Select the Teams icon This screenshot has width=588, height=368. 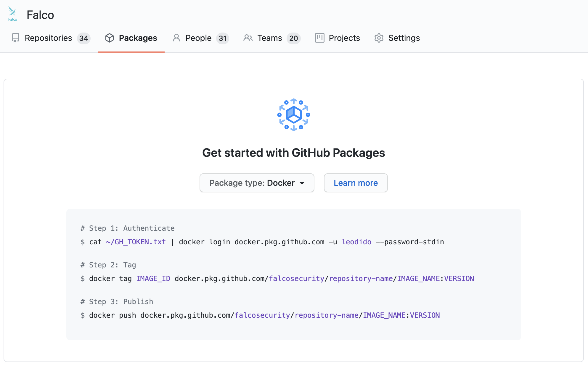pos(248,38)
